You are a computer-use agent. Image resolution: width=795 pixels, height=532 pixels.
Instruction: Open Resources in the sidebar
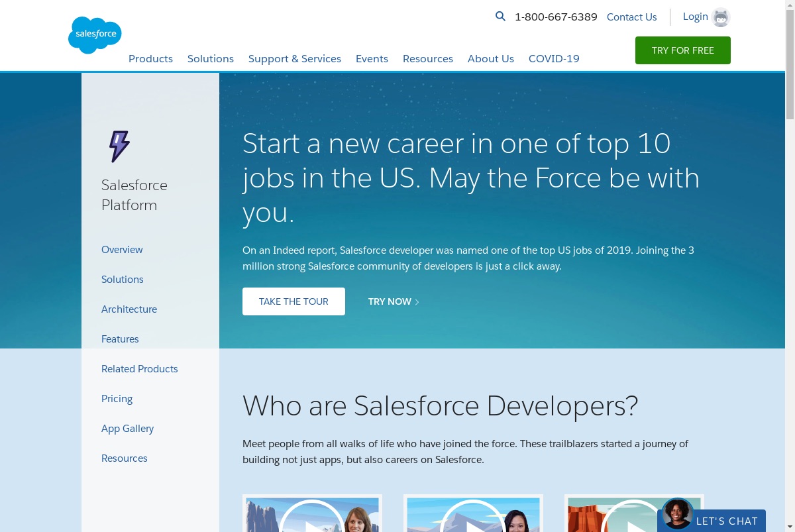pos(125,458)
